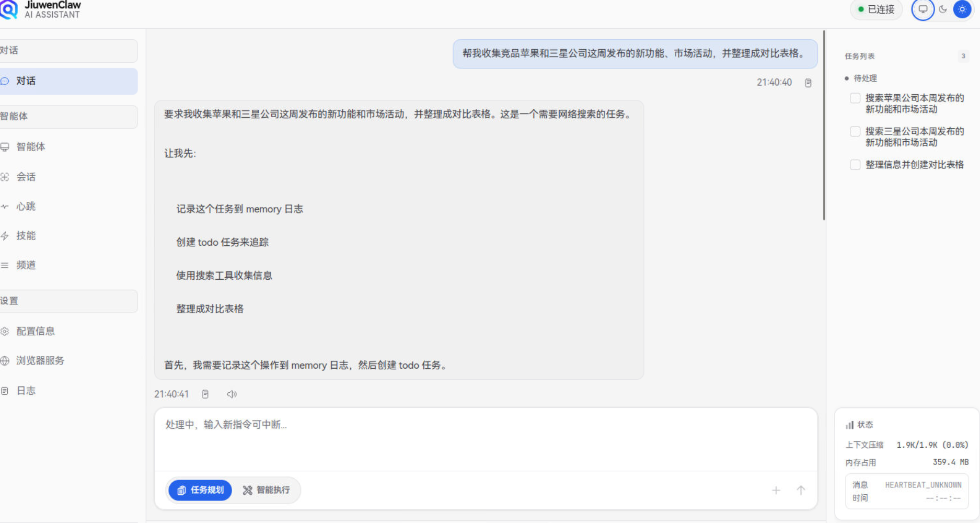Collapse the 设置 section header
Screen dimensions: 980x523
(68, 301)
